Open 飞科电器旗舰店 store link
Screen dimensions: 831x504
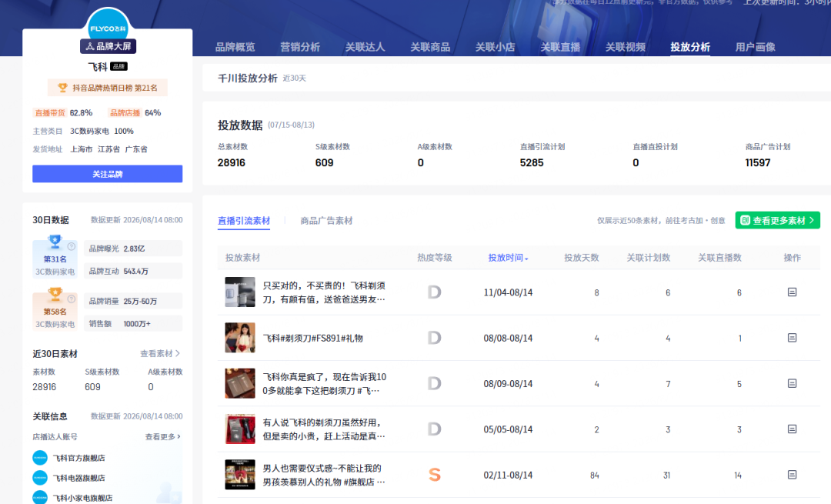tap(79, 478)
